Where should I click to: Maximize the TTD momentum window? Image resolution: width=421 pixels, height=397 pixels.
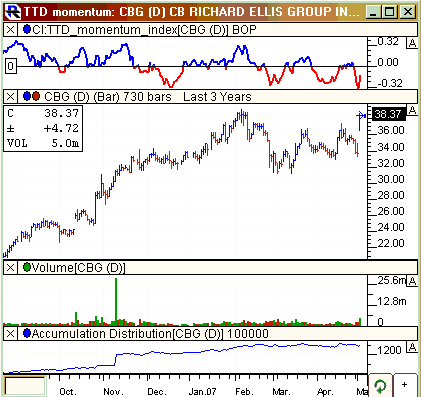(x=389, y=12)
